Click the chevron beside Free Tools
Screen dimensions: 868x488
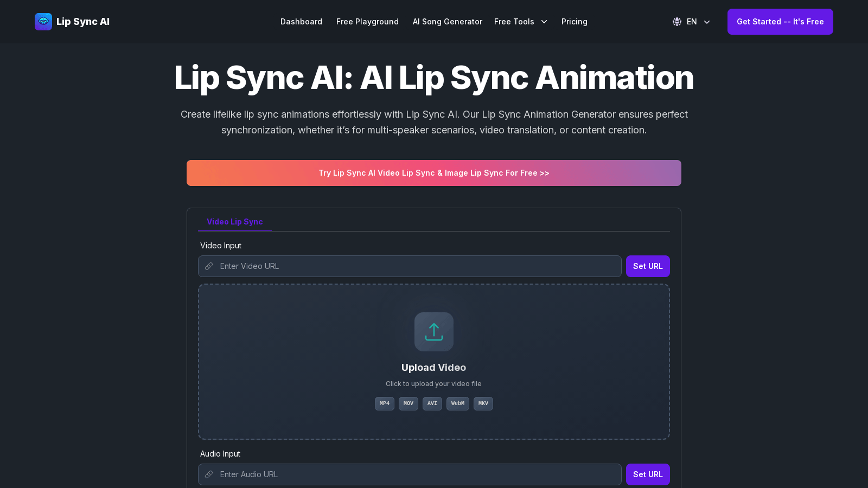coord(544,22)
